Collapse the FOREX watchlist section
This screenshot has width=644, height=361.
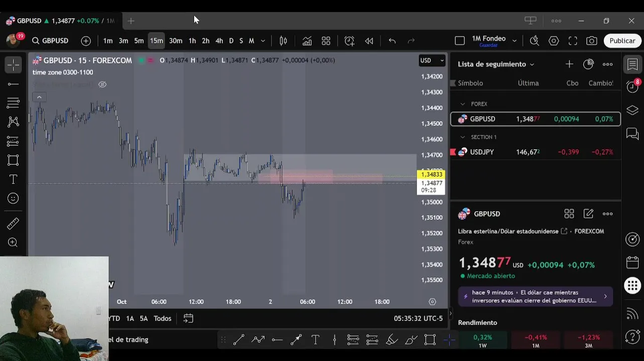[463, 104]
